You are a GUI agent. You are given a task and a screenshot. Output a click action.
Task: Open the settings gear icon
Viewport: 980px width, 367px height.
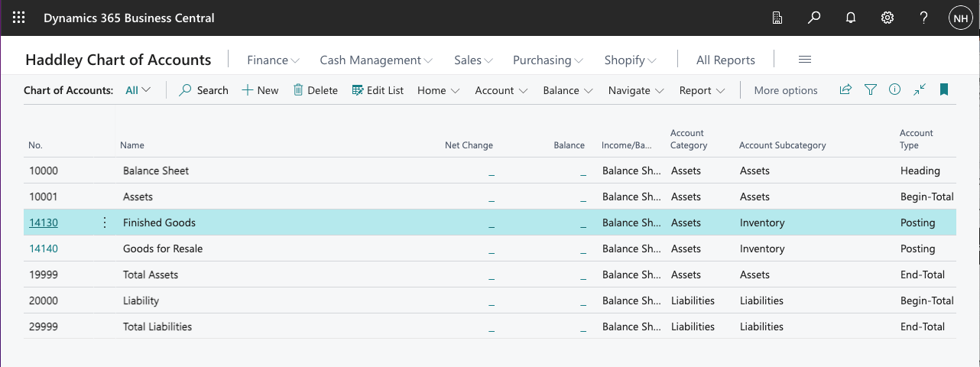tap(888, 18)
